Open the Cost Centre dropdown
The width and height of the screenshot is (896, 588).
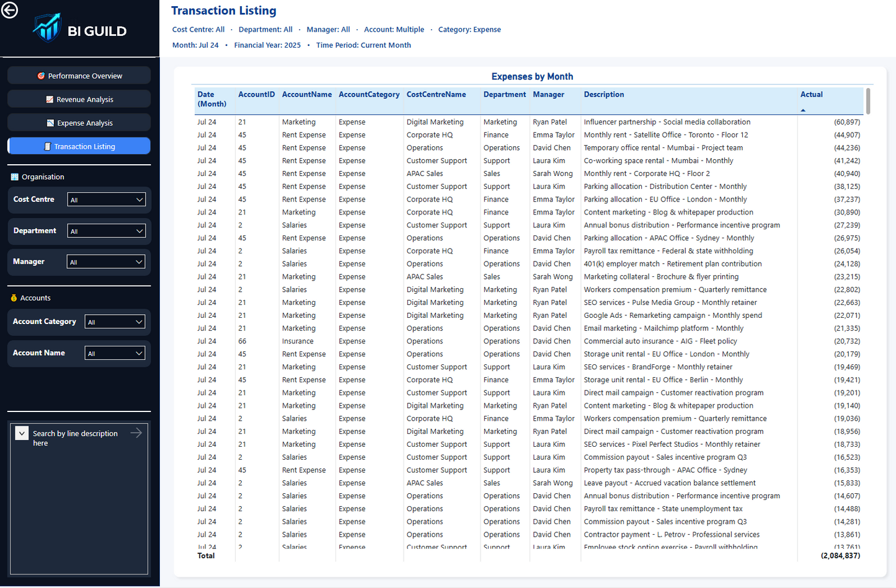[106, 199]
